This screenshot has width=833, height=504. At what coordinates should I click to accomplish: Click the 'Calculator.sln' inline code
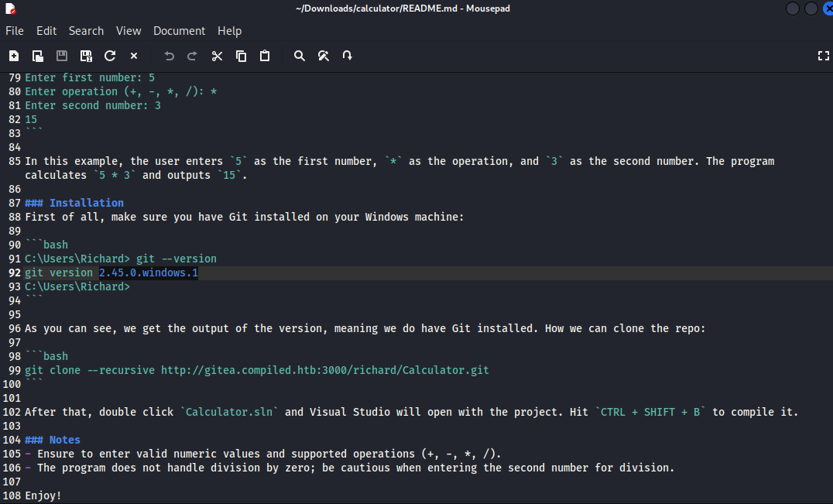(229, 412)
